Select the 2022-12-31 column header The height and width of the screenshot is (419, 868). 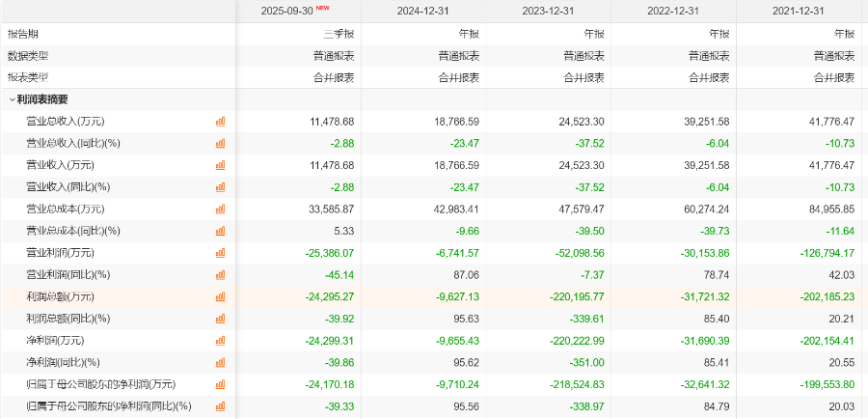(x=673, y=12)
